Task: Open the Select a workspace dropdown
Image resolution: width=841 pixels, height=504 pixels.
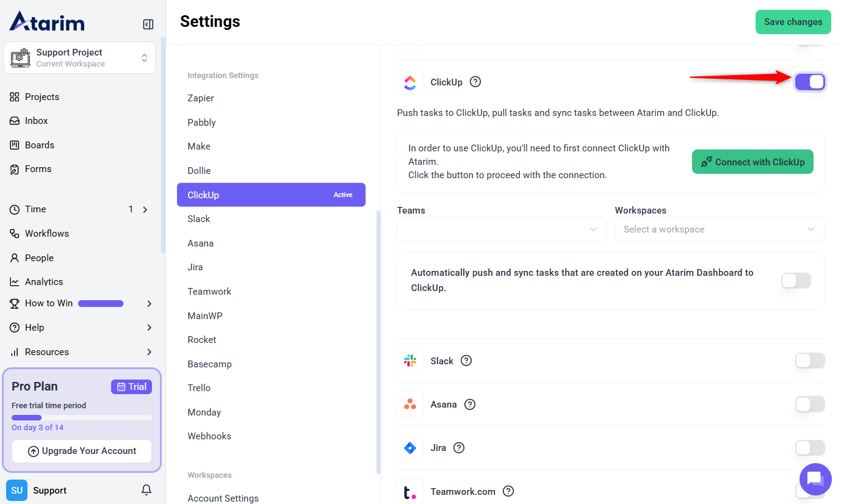Action: [x=719, y=229]
